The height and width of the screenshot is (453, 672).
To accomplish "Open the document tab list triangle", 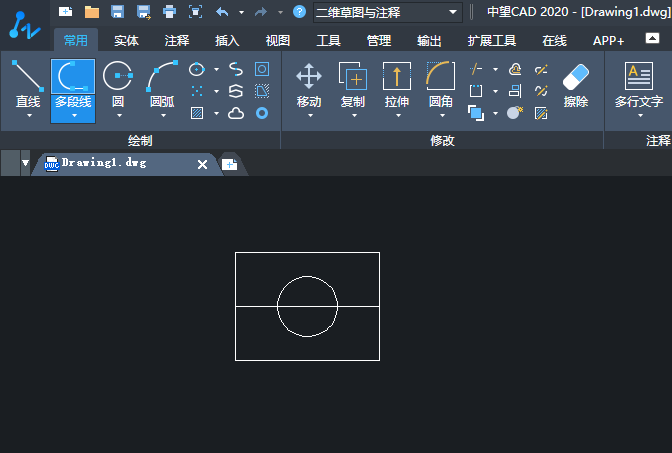I will tap(25, 163).
